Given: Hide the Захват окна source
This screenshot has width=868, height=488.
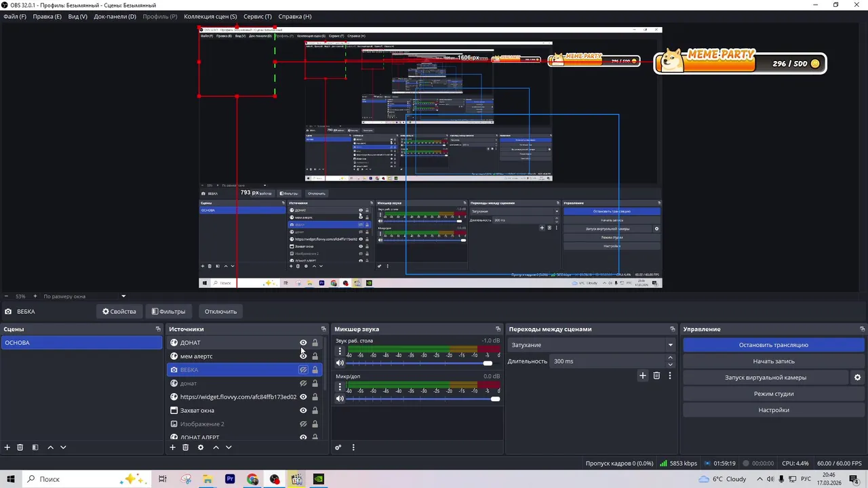Looking at the screenshot, I should [x=303, y=410].
